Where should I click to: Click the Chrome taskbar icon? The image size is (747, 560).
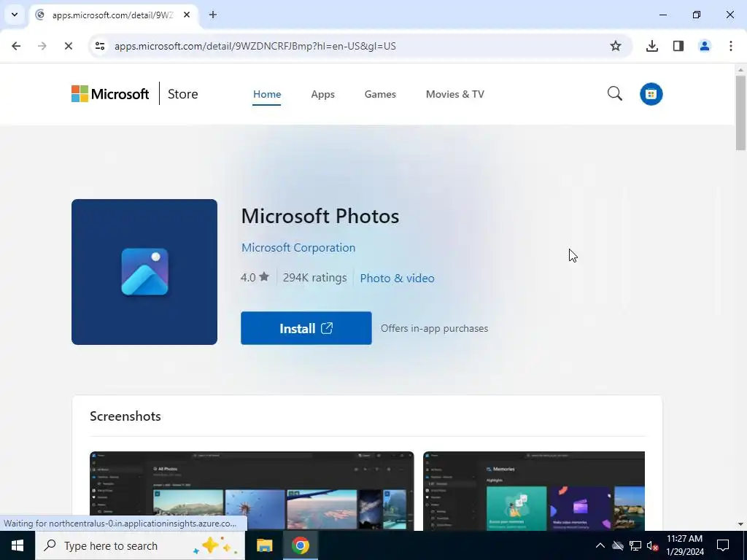tap(300, 545)
